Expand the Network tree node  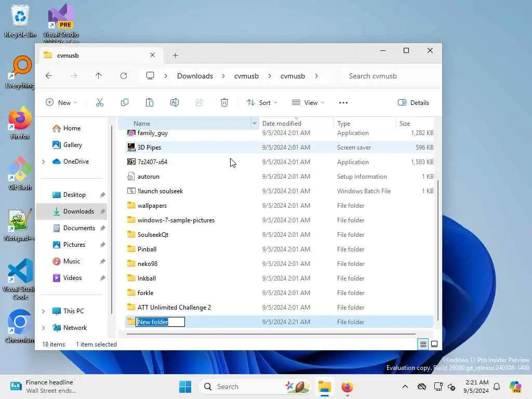(x=44, y=328)
